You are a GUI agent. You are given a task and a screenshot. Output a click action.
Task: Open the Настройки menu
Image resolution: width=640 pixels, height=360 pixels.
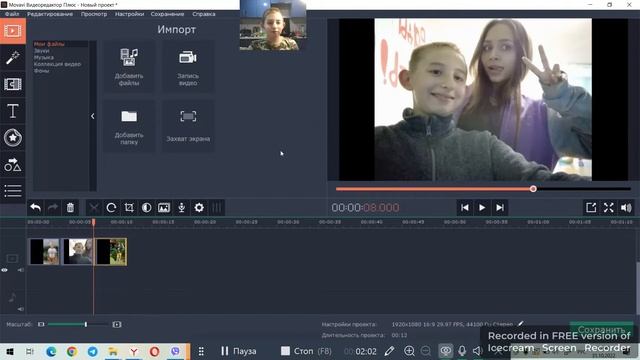129,14
